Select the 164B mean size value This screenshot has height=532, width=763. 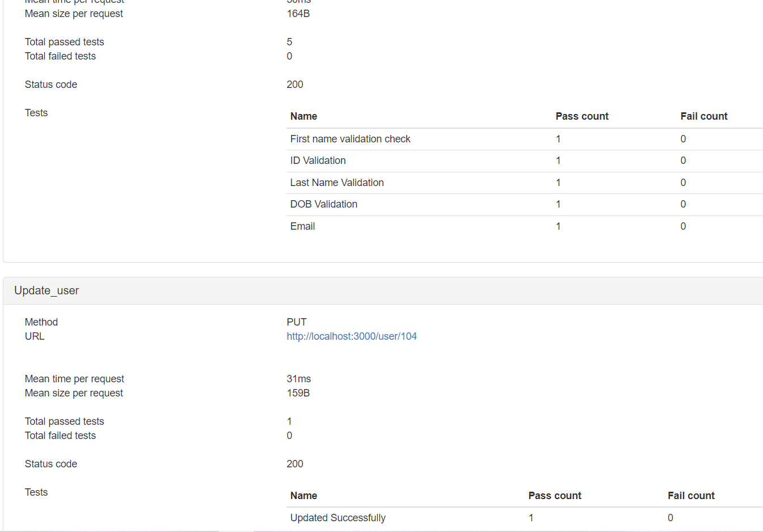(298, 14)
